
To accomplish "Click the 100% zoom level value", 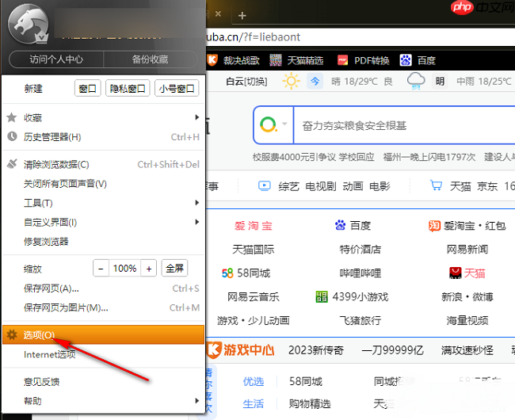I will pyautogui.click(x=125, y=269).
